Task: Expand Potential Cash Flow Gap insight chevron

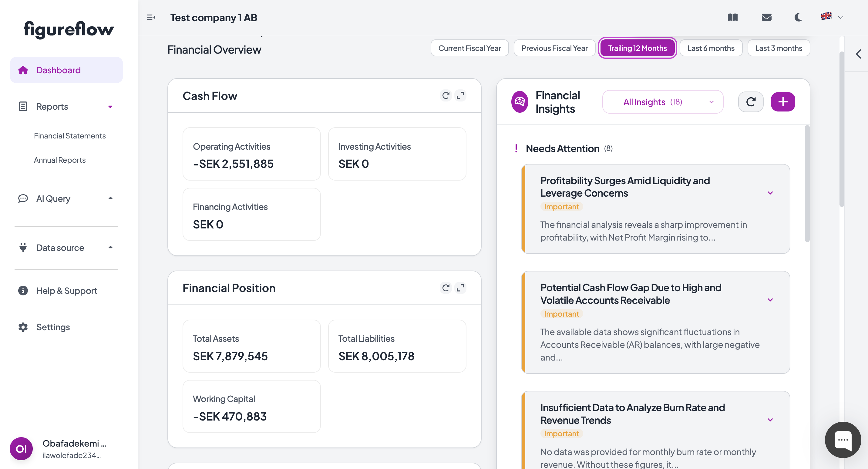Action: click(770, 300)
